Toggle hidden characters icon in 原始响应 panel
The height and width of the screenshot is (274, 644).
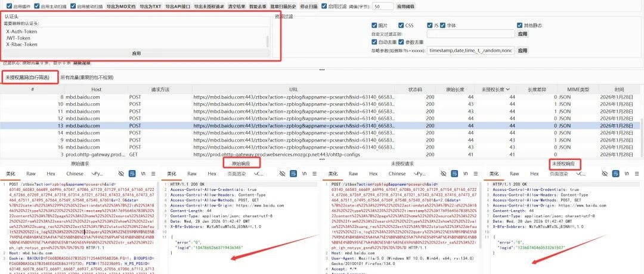click(282, 174)
